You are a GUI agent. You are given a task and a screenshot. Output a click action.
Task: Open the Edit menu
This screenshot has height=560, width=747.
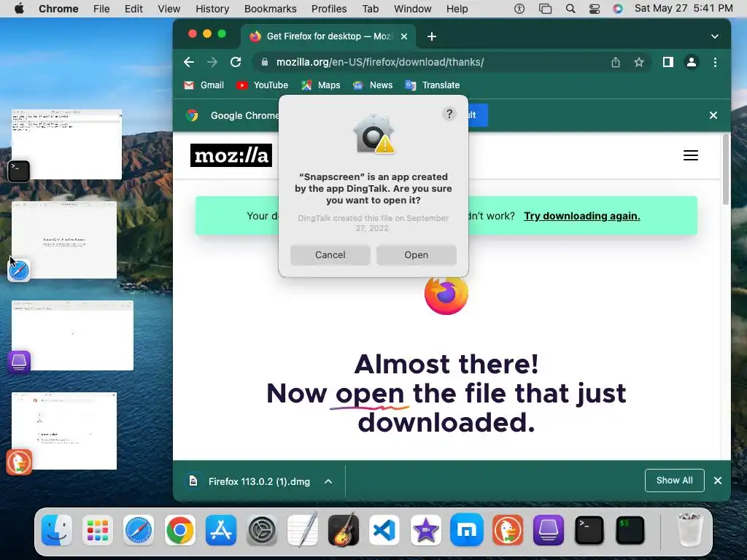[x=133, y=9]
